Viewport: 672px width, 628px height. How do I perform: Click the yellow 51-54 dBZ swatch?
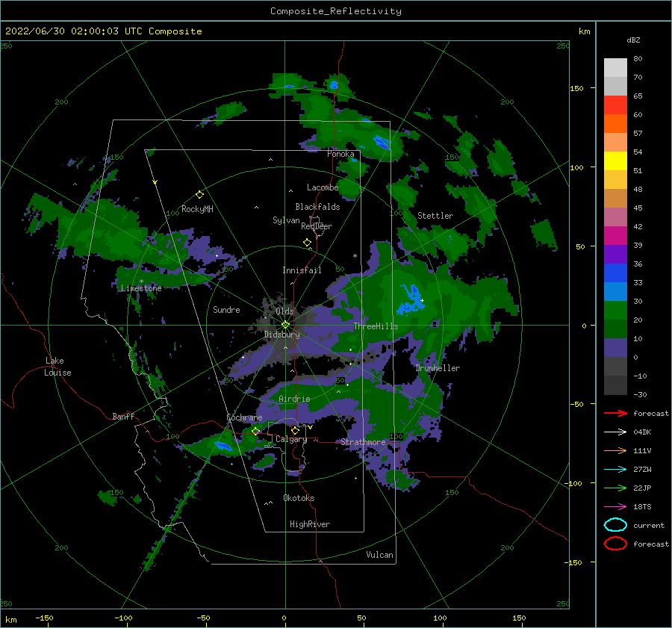pyautogui.click(x=615, y=161)
